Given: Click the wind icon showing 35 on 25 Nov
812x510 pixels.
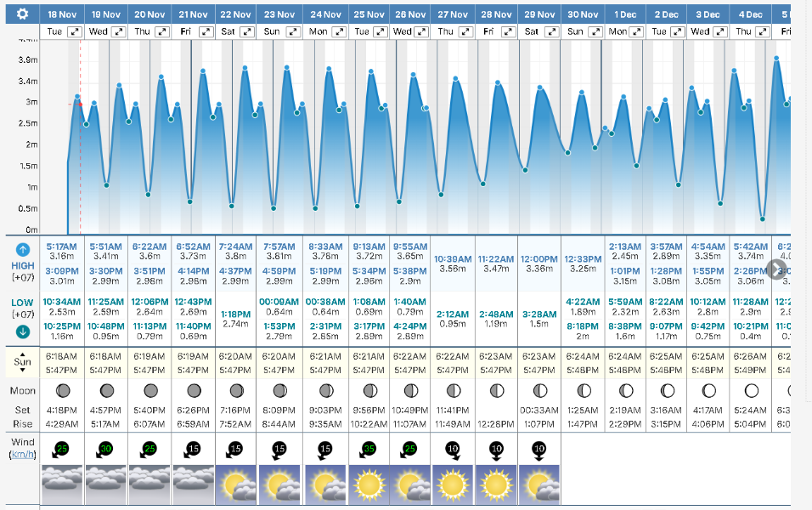Looking at the screenshot, I should tap(369, 448).
